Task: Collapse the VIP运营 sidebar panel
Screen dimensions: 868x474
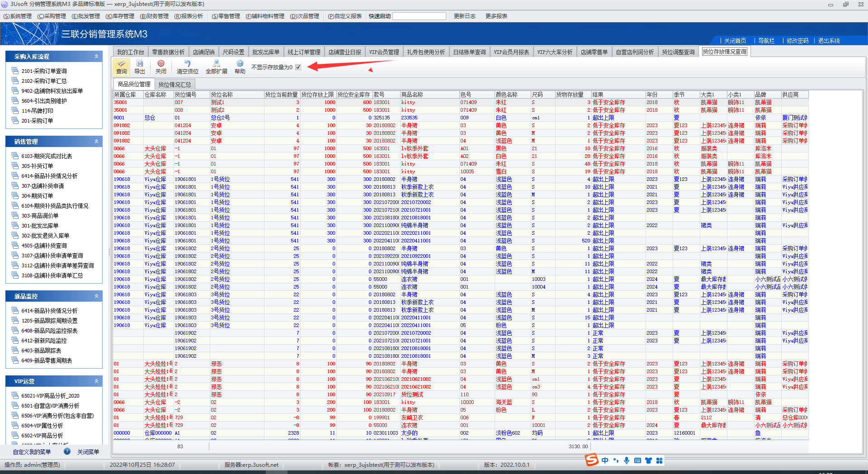Action: tap(96, 381)
